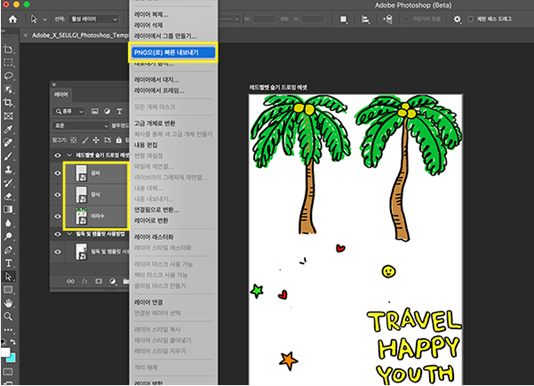Select the History Brush tool
Viewport: 534px width, 386px height.
[x=9, y=183]
